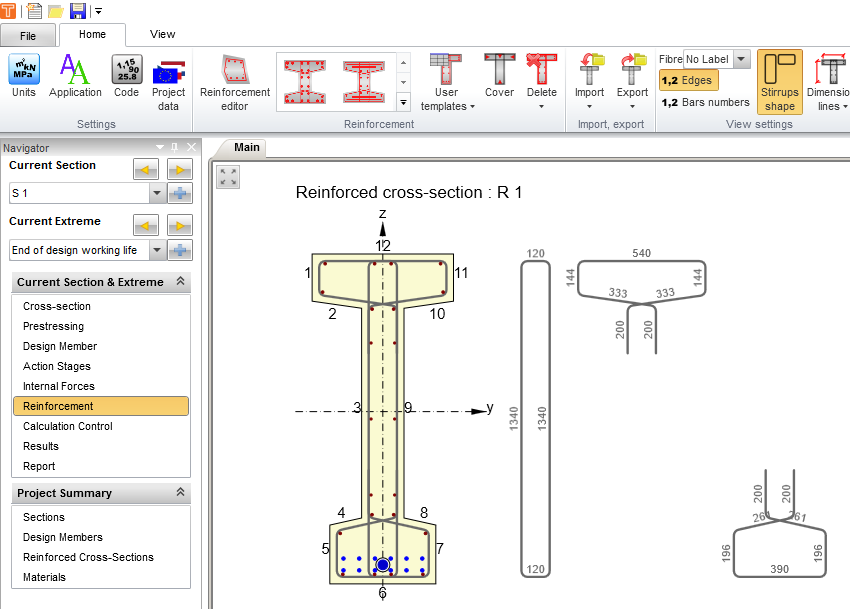Toggle Stirrups shape display
The height and width of the screenshot is (609, 850).
pos(779,81)
